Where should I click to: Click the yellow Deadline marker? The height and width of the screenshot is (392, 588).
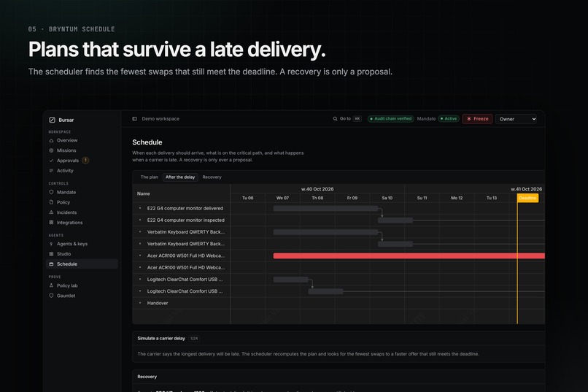[x=527, y=198]
